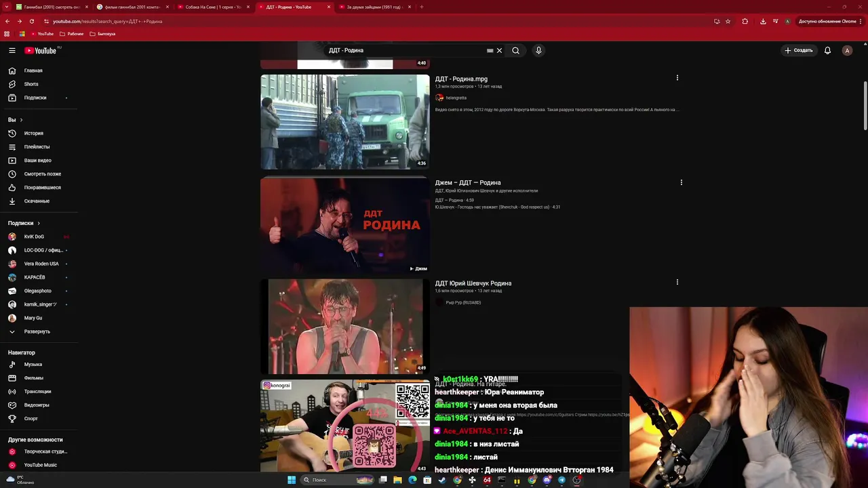Open Бытовуха bookmarks folder

[102, 34]
